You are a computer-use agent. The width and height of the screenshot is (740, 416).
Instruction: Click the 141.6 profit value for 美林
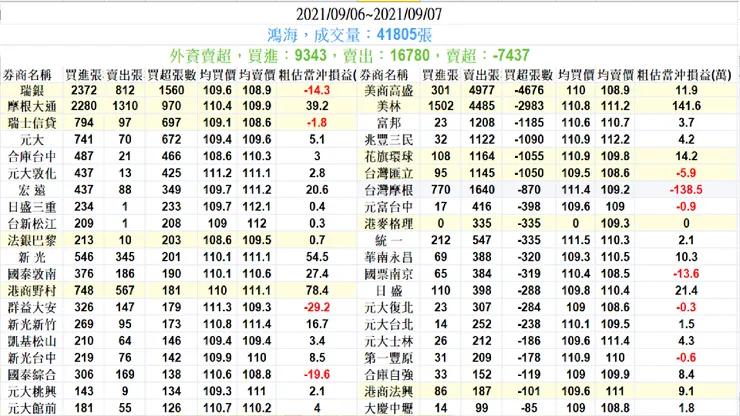pos(686,106)
